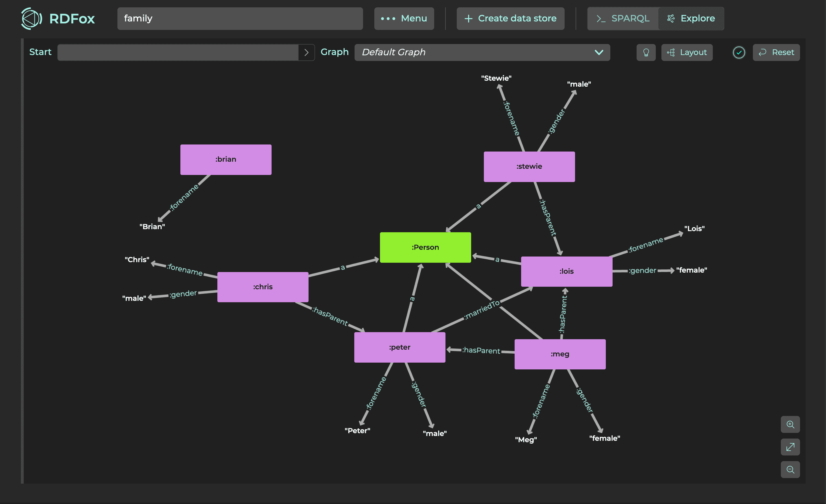The width and height of the screenshot is (826, 504).
Task: Open the family data store selector
Action: click(x=240, y=18)
